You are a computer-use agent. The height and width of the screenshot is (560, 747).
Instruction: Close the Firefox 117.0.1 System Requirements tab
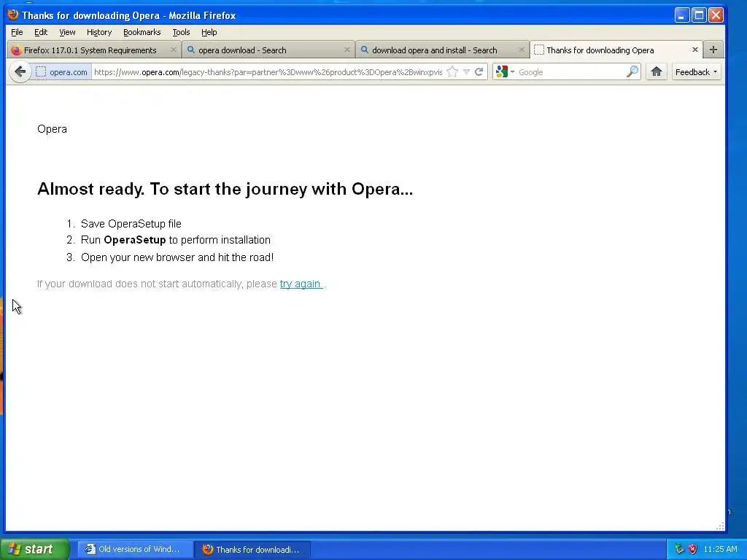click(174, 50)
